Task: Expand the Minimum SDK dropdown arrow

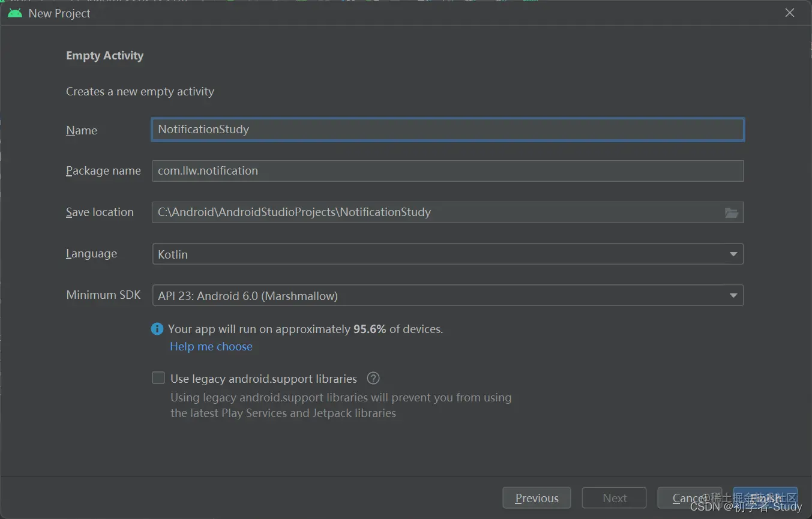Action: pos(733,296)
